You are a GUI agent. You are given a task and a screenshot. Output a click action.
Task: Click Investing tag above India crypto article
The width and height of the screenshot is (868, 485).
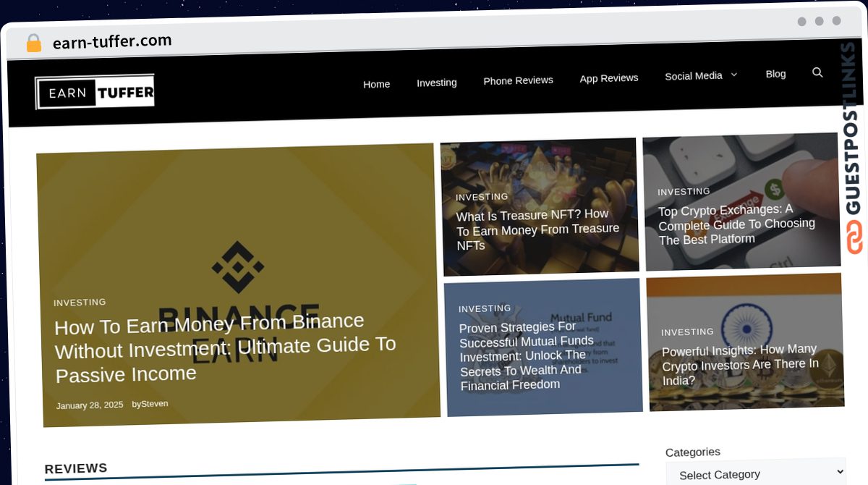(x=687, y=332)
